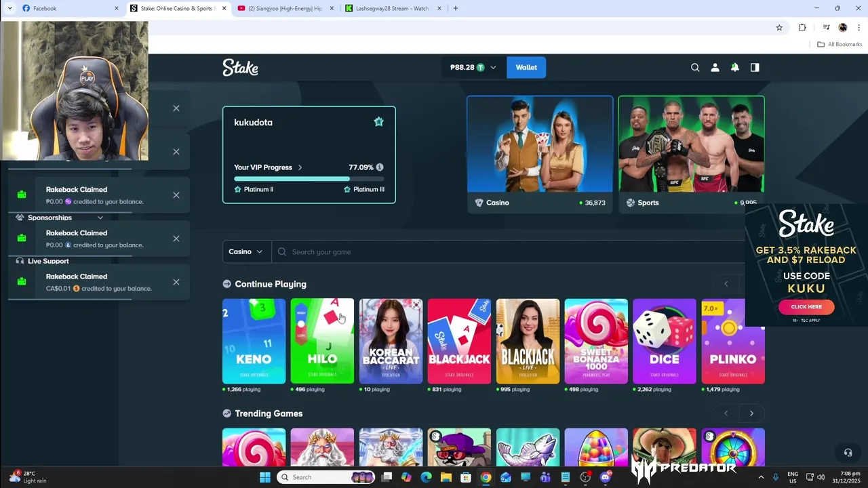This screenshot has width=868, height=488.
Task: Click the Platinum III star icon
Action: pos(347,189)
